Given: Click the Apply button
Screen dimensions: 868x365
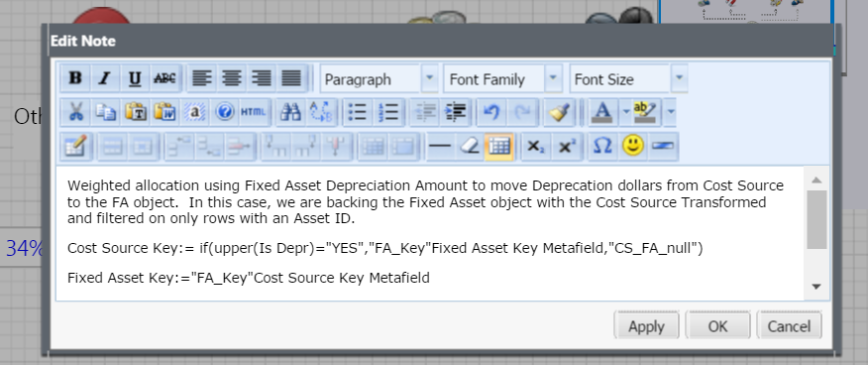Looking at the screenshot, I should (647, 326).
